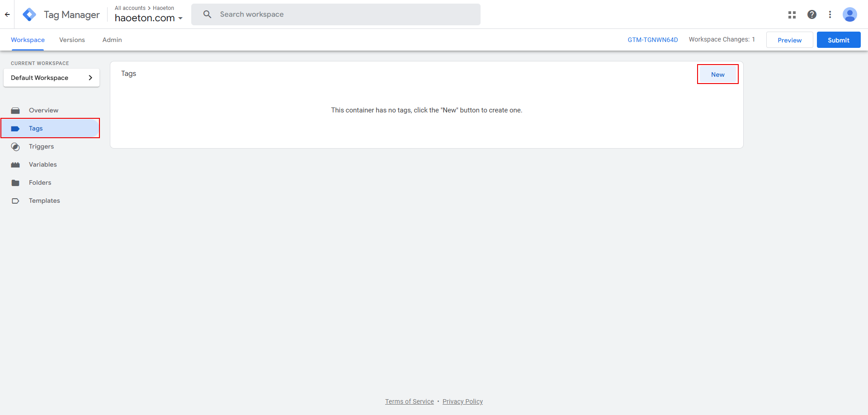The height and width of the screenshot is (415, 868).
Task: Click the Templates outline icon
Action: click(x=15, y=201)
